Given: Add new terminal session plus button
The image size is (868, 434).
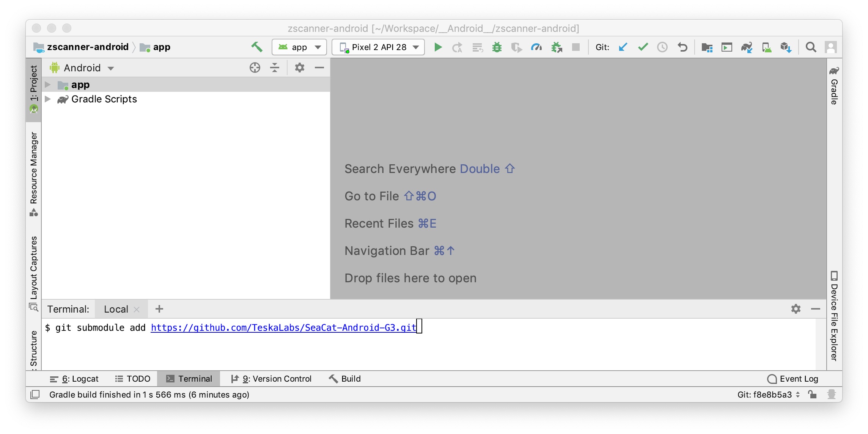Looking at the screenshot, I should 159,309.
